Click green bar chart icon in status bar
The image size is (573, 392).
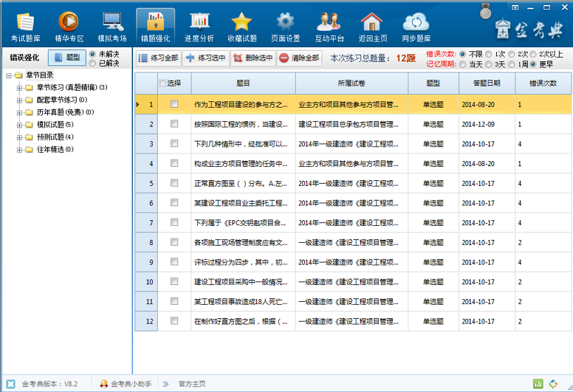pyautogui.click(x=538, y=384)
